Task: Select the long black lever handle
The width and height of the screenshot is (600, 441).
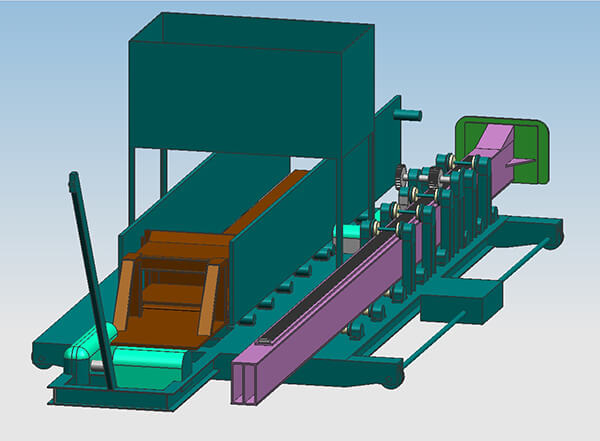Action: point(92,280)
